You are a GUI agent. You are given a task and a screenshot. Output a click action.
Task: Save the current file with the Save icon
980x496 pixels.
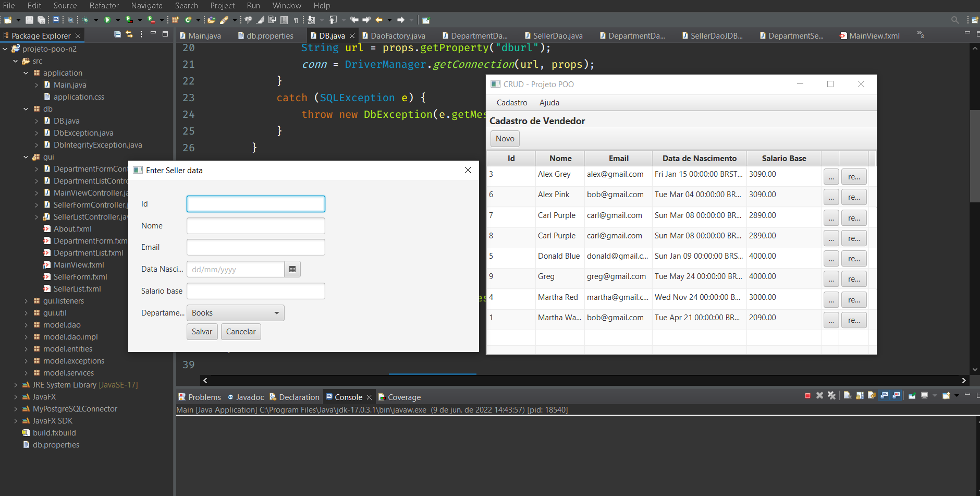(28, 20)
